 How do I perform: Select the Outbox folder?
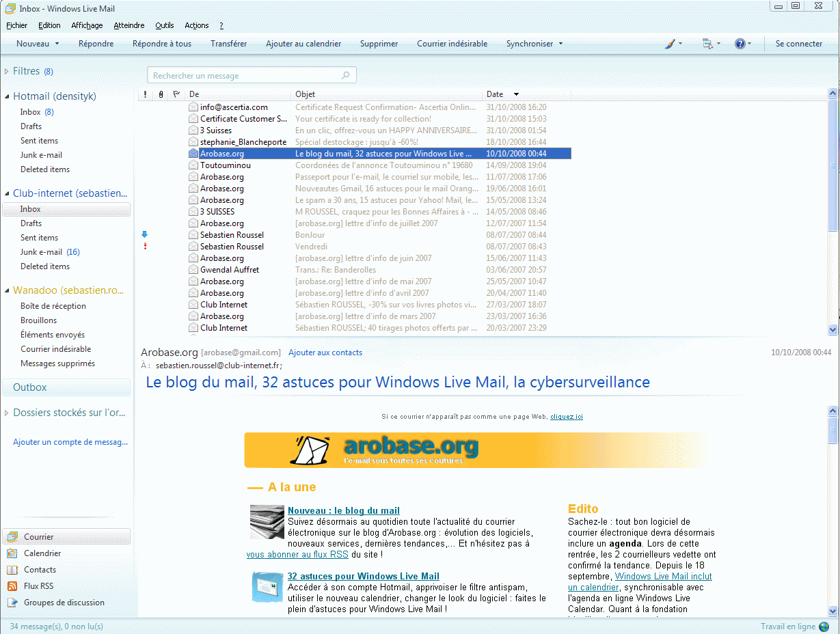click(66, 387)
